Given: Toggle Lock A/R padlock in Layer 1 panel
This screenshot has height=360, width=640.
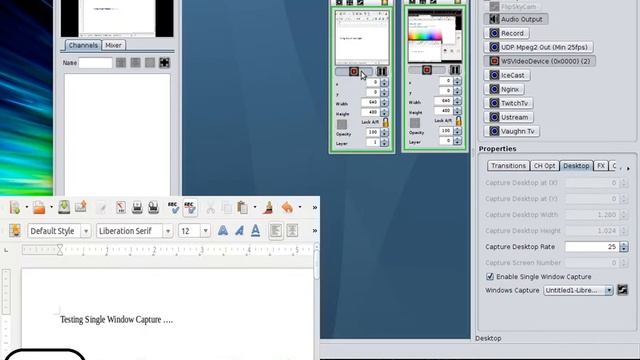Looking at the screenshot, I should click(x=385, y=122).
